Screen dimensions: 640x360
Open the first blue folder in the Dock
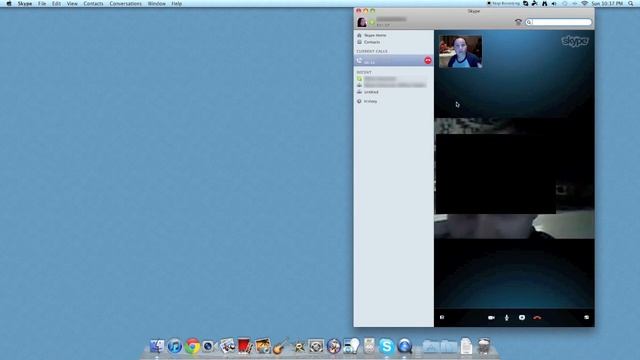click(x=431, y=347)
